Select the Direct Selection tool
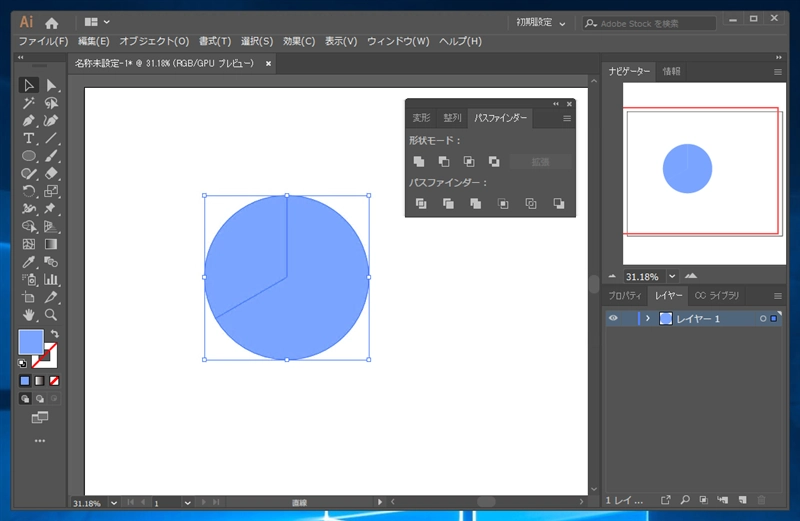The height and width of the screenshot is (521, 800). point(51,85)
